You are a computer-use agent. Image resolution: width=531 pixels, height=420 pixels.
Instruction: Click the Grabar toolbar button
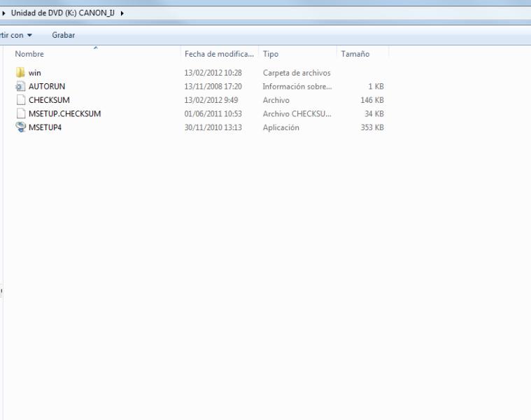[x=64, y=35]
